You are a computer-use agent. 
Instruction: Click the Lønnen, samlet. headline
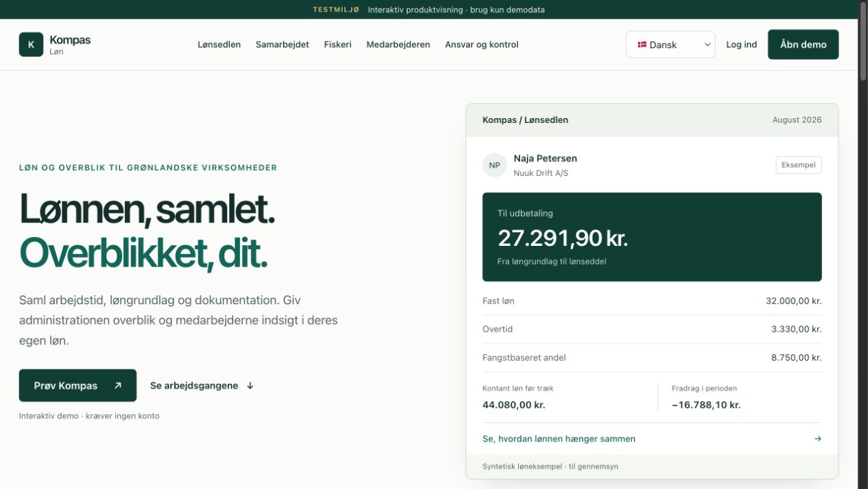coord(147,209)
